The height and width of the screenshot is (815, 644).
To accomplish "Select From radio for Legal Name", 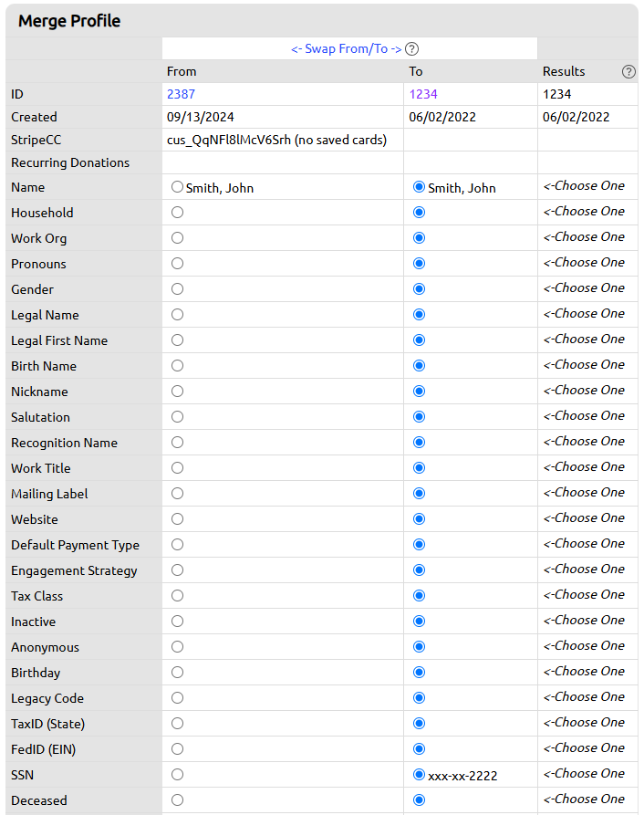I will (178, 315).
